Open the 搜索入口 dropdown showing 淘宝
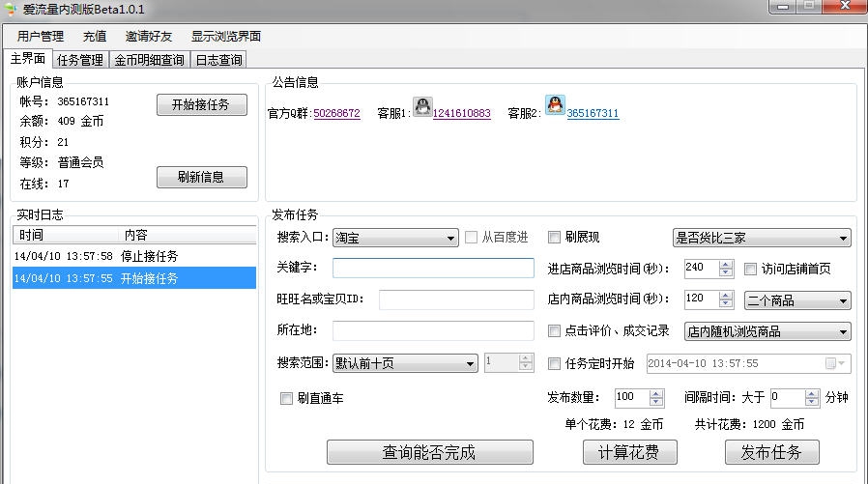 pos(395,238)
